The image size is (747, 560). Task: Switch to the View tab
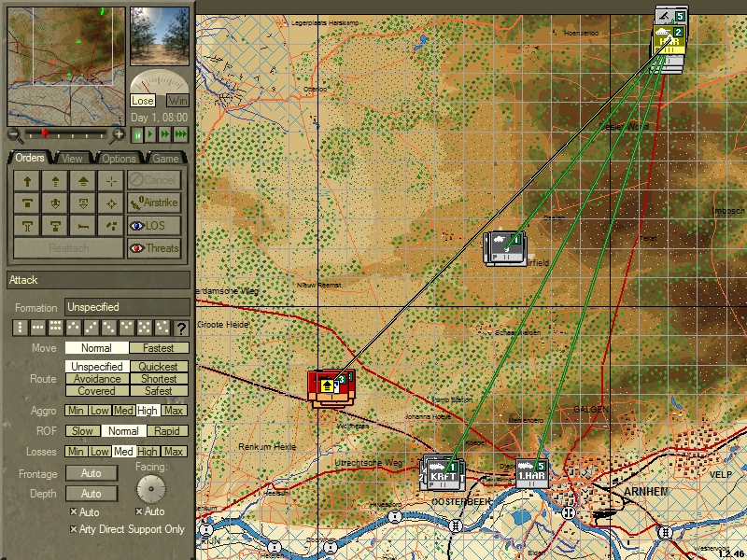73,158
